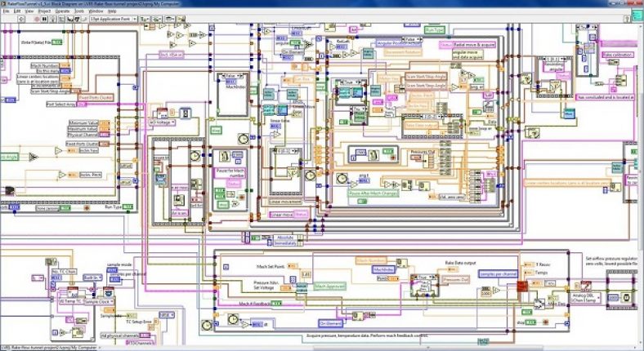Open the AI Temp TC selector dropdown
Screen dimensions: 644x351
coord(69,301)
